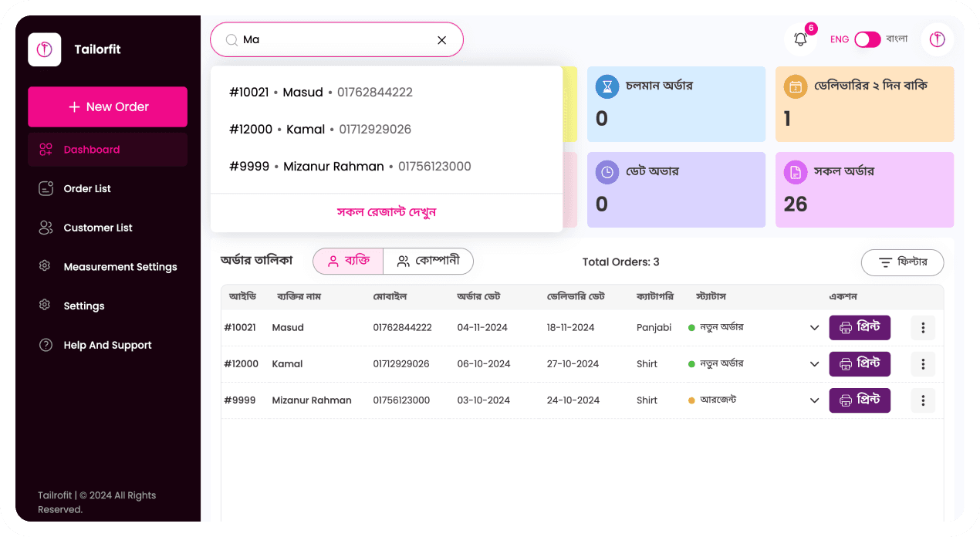Image resolution: width=980 pixels, height=537 pixels.
Task: Open Measurement Settings in sidebar
Action: pos(107,267)
